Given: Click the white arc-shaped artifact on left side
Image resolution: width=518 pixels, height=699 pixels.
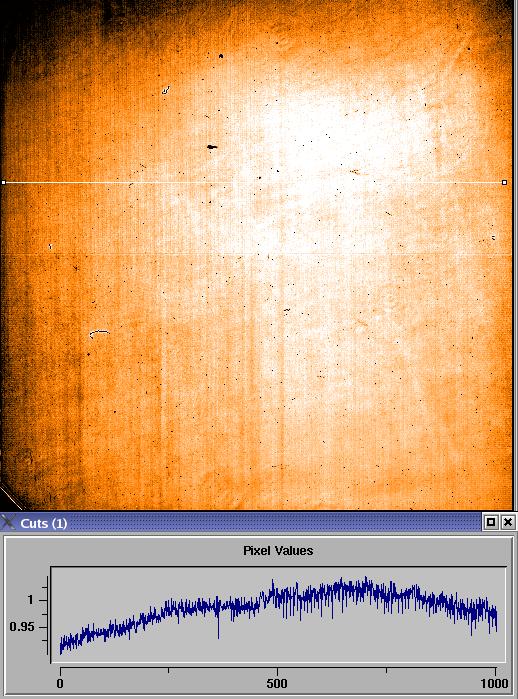Looking at the screenshot, I should click(x=99, y=333).
